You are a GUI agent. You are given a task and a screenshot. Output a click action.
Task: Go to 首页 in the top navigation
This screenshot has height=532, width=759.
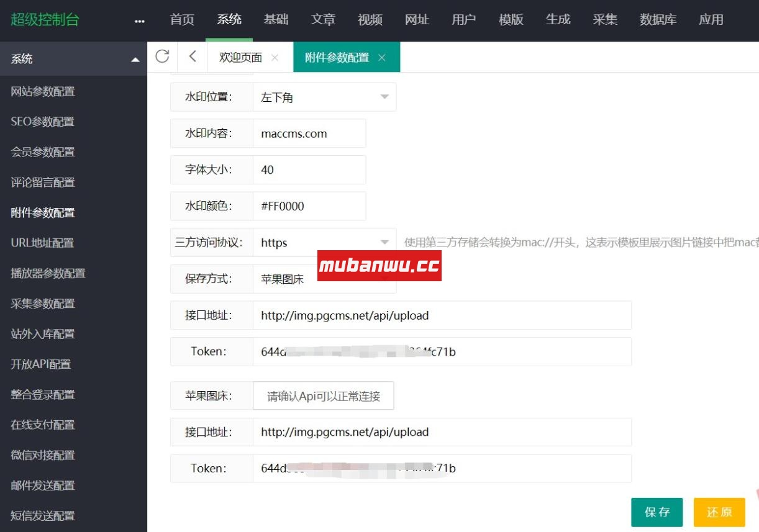click(182, 20)
